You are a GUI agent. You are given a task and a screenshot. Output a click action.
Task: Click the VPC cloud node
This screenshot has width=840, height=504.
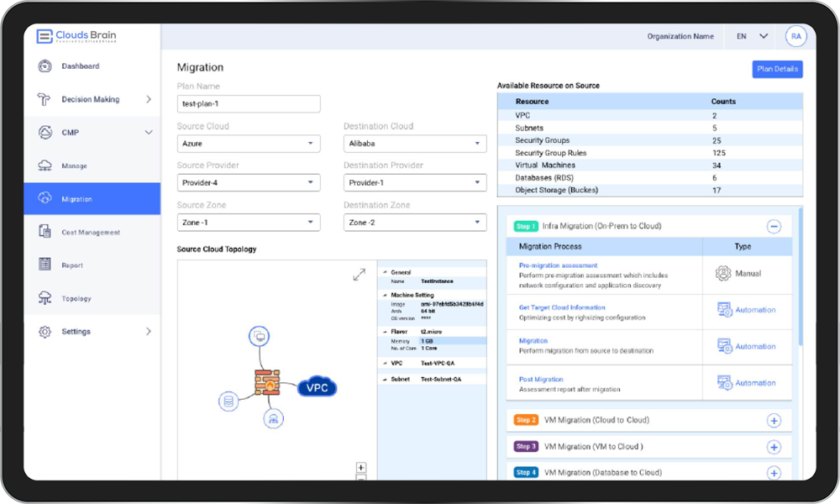tap(318, 386)
